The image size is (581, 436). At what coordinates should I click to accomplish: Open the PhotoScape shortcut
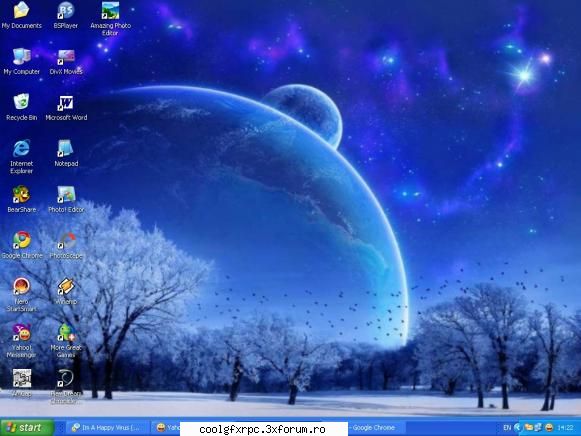click(x=66, y=245)
